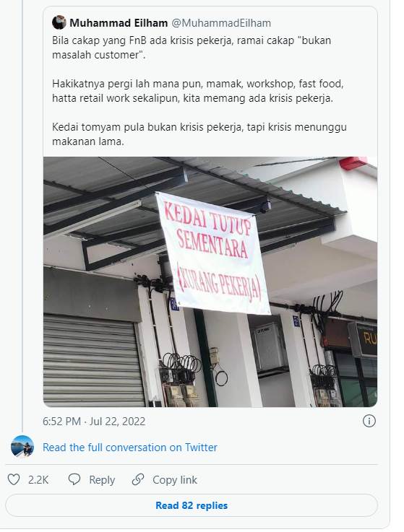Screen dimensions: 404x532
Task: Open the @MuhammadEilham handle
Action: click(221, 23)
